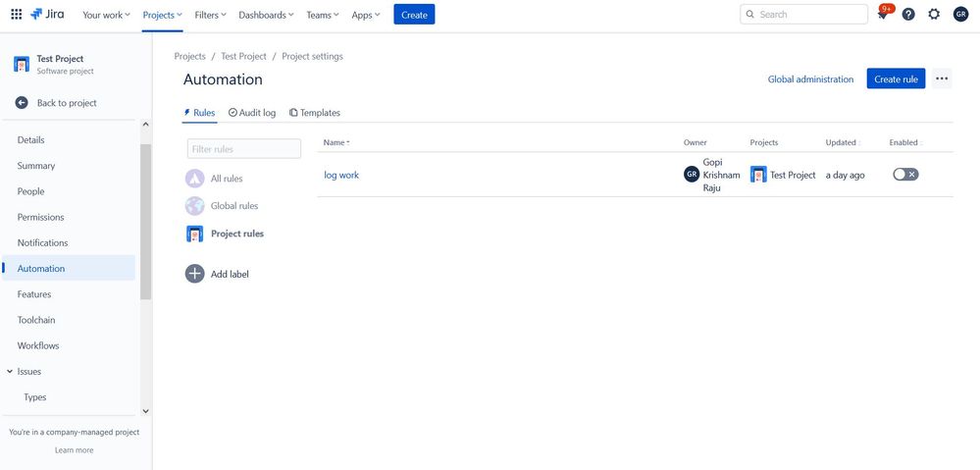Click the Projects breadcrumb link
980x470 pixels.
click(190, 56)
